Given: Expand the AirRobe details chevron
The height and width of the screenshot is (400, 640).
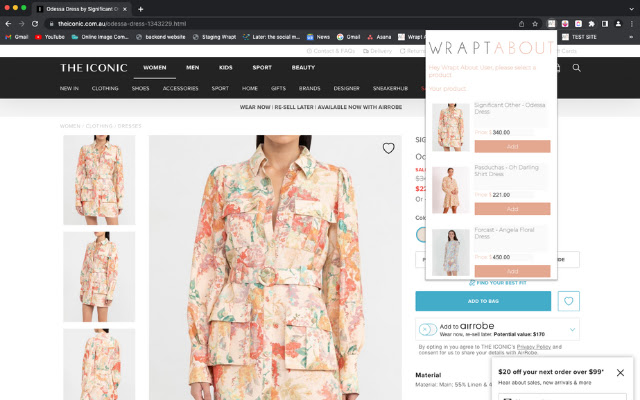Looking at the screenshot, I should [x=572, y=329].
